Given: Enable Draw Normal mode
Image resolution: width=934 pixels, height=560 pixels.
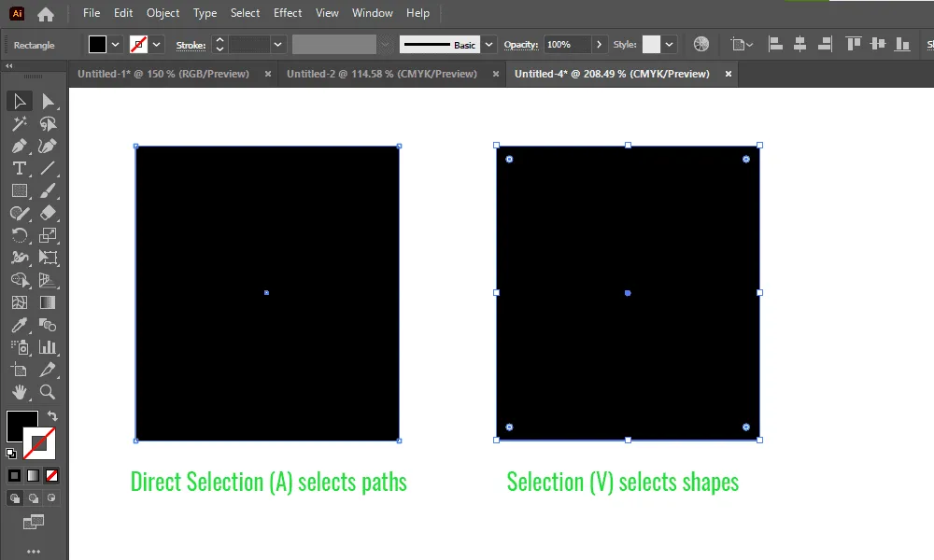Looking at the screenshot, I should tap(15, 498).
